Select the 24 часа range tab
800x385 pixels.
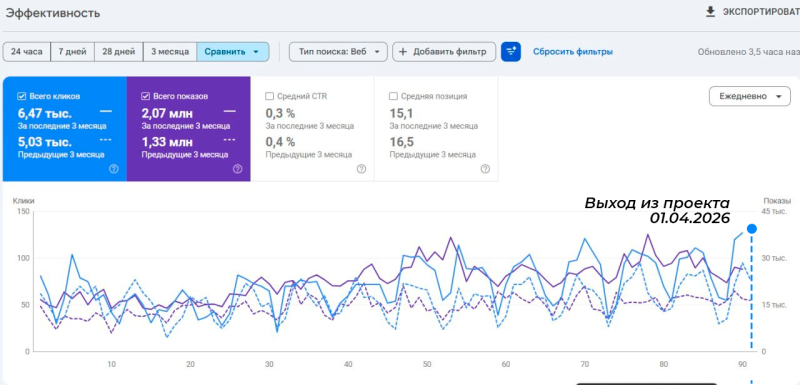(27, 52)
